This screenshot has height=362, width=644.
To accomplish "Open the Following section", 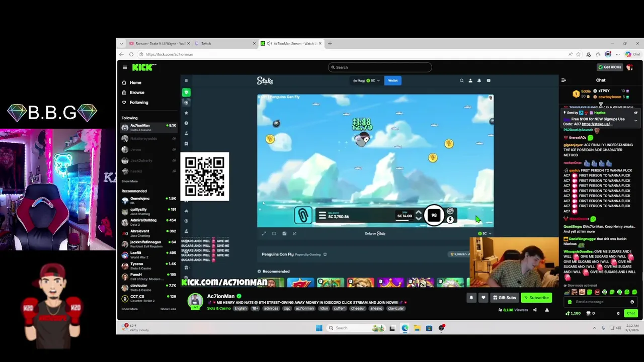I will pyautogui.click(x=135, y=103).
